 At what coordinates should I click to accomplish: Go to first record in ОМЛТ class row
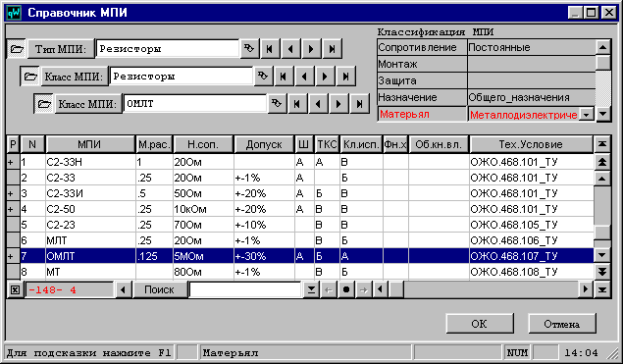(x=297, y=104)
